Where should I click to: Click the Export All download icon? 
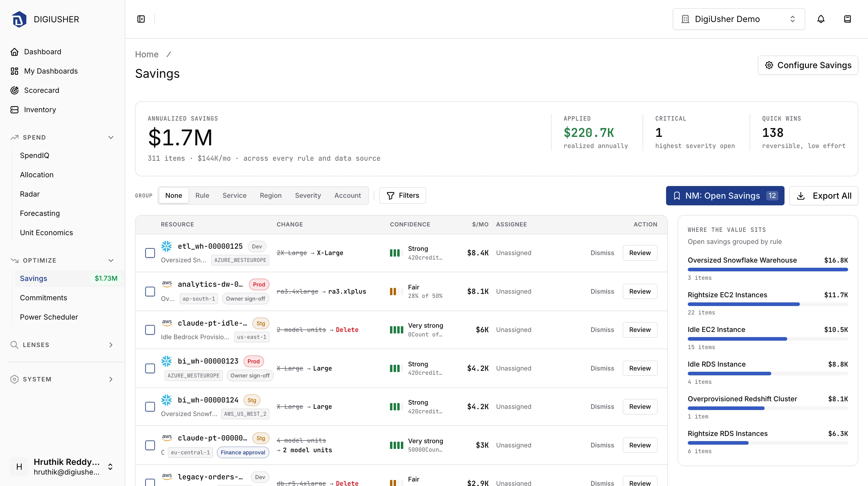(x=801, y=196)
